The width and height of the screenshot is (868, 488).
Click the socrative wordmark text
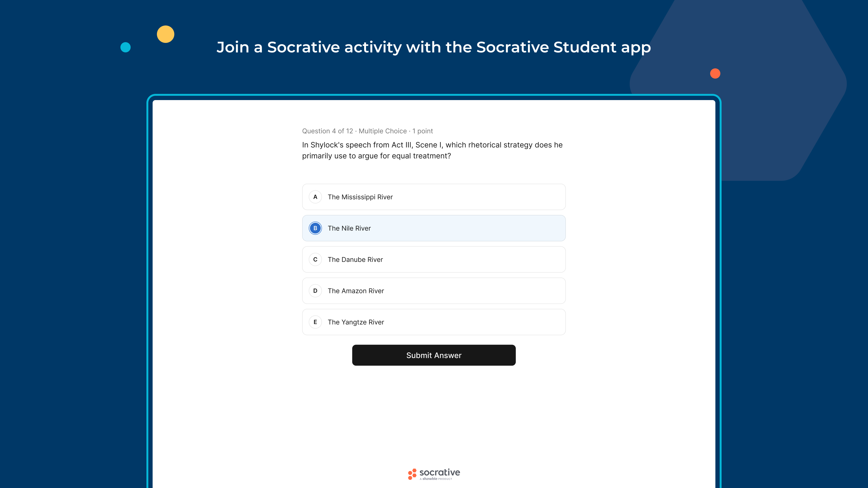click(439, 472)
